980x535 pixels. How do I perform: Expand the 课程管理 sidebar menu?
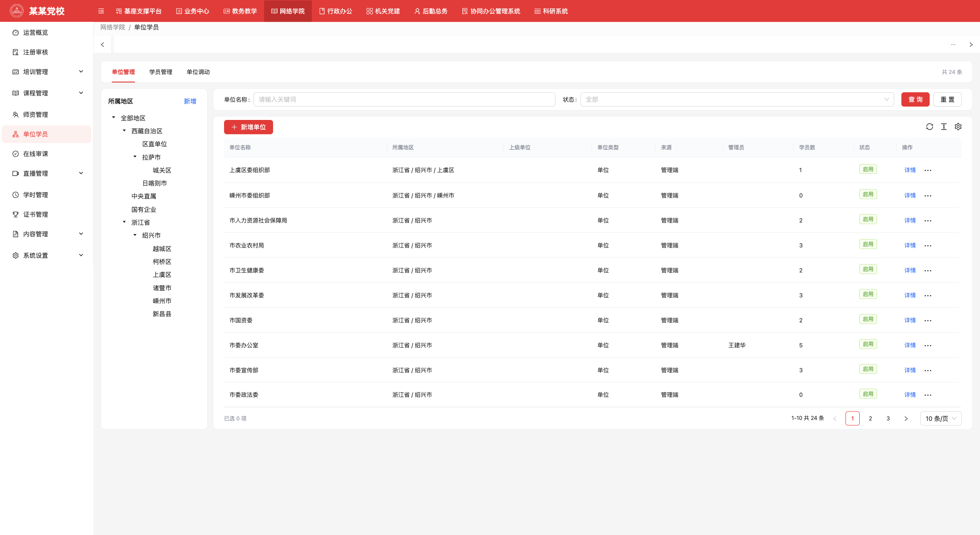[46, 93]
